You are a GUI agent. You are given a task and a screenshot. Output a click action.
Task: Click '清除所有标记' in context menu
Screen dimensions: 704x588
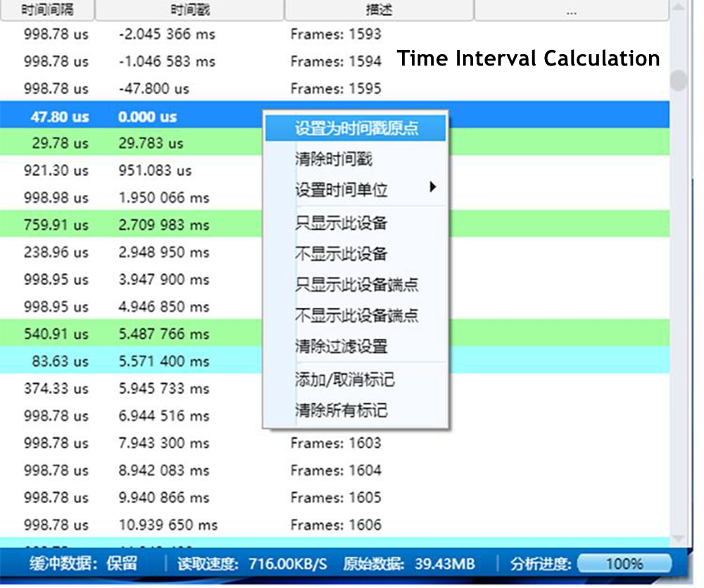tap(341, 411)
